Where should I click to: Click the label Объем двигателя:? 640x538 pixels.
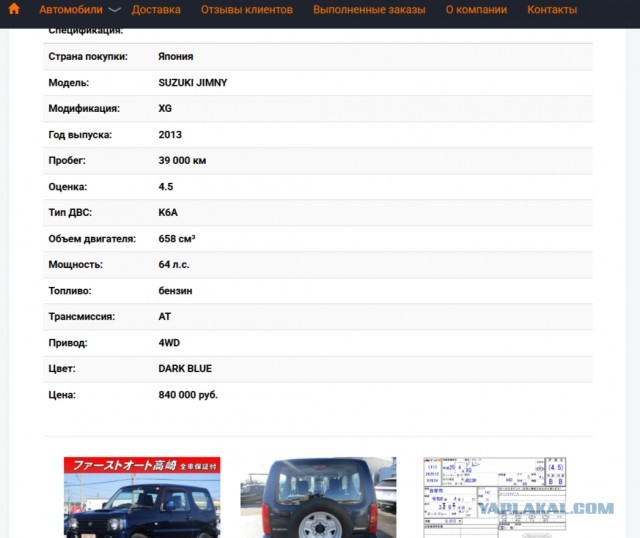tap(92, 238)
